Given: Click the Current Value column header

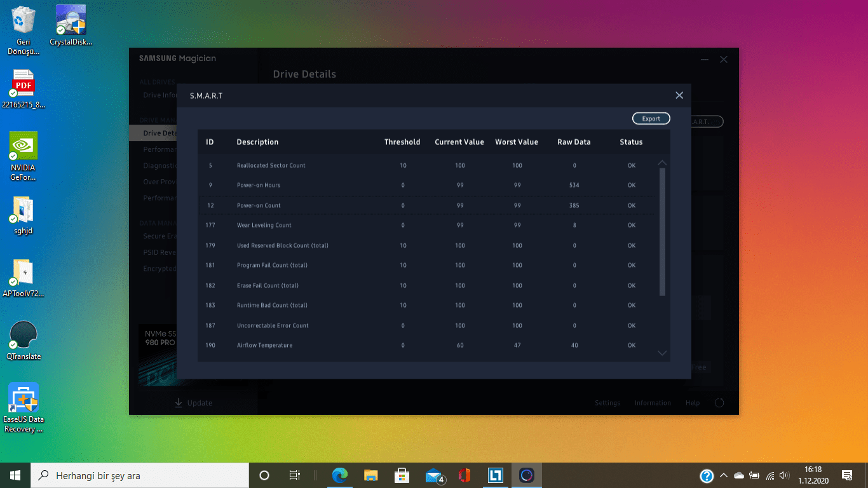Looking at the screenshot, I should 459,142.
